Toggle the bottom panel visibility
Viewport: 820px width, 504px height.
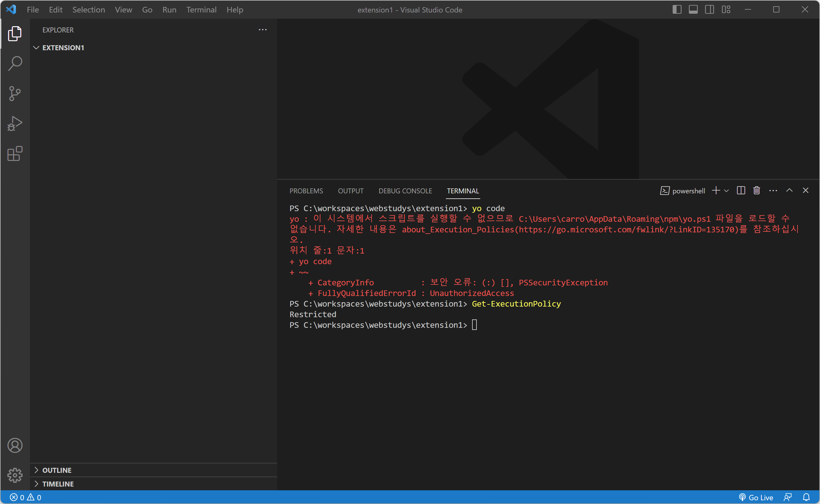click(693, 10)
